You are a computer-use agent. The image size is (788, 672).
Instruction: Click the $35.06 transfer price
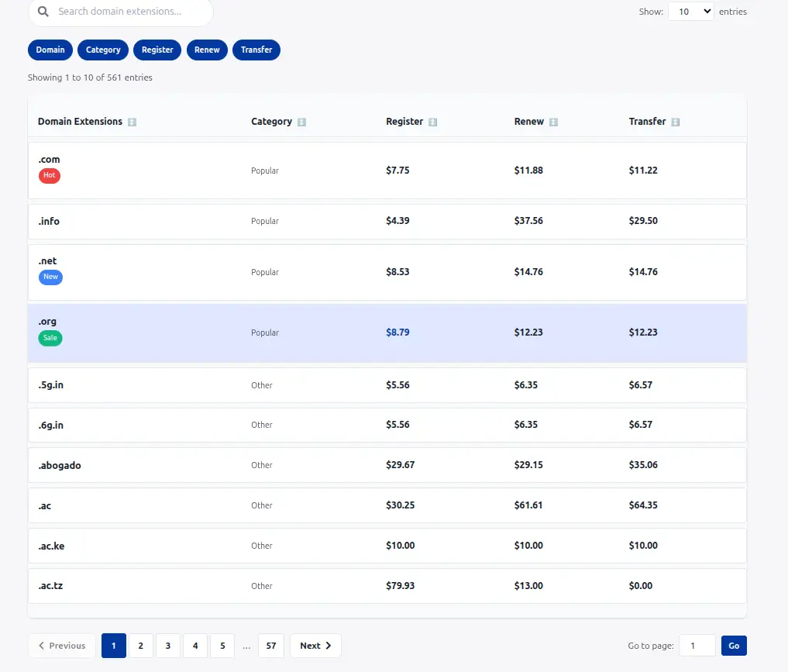[643, 465]
